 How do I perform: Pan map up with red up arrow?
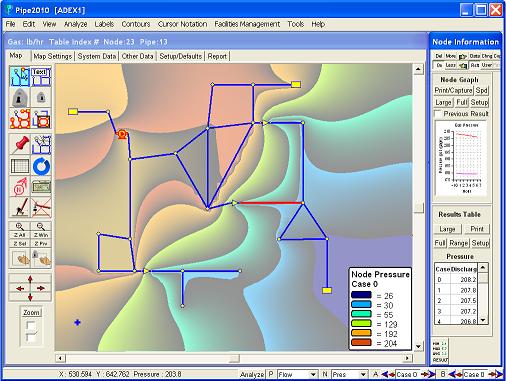30,279
